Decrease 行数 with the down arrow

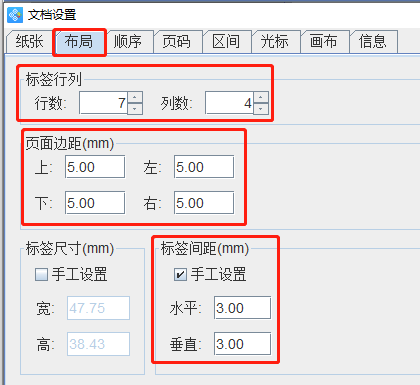pos(135,109)
